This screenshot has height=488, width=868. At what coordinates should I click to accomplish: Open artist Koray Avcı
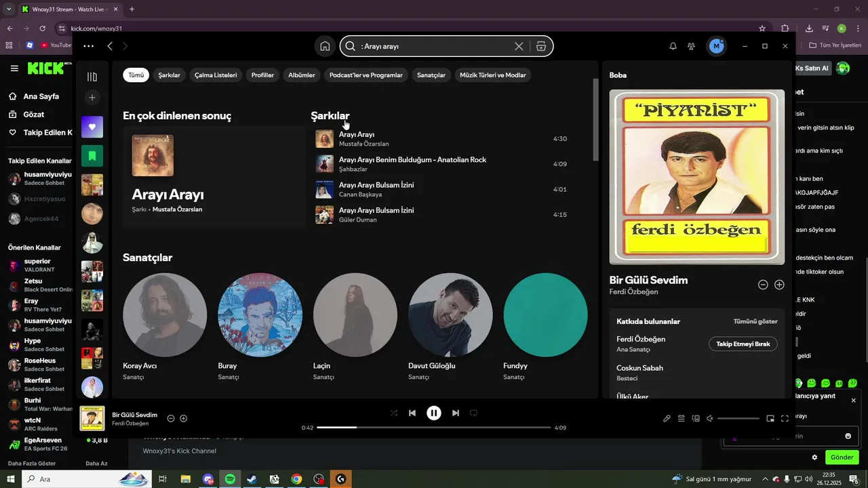(x=165, y=327)
